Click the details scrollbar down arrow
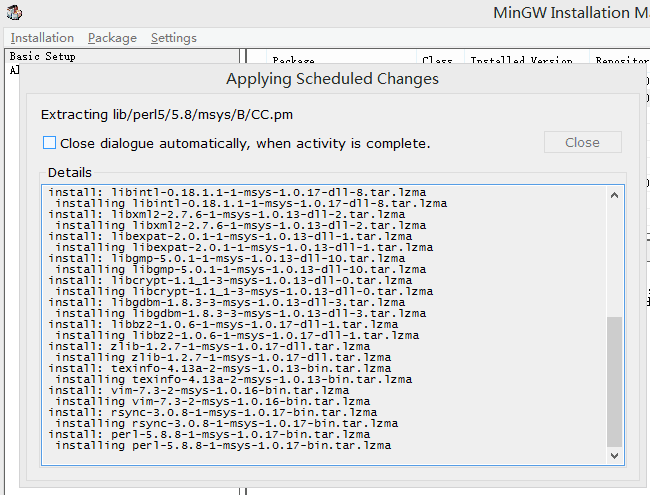The height and width of the screenshot is (495, 650). pyautogui.click(x=614, y=456)
